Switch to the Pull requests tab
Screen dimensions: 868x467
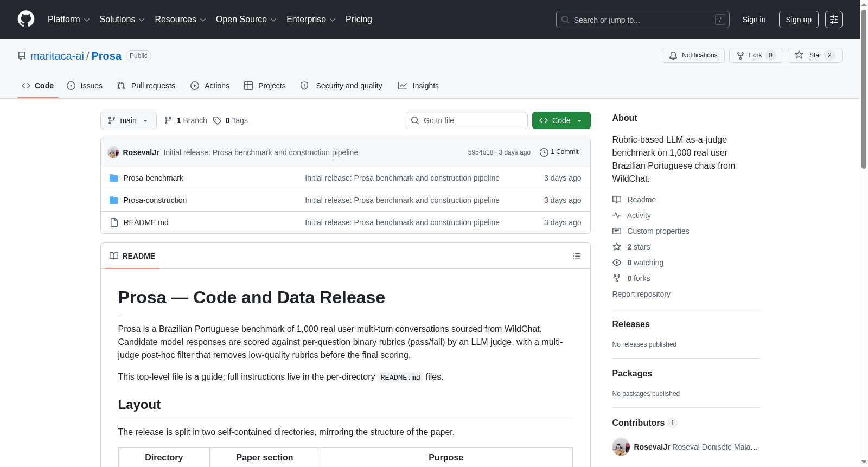[146, 86]
